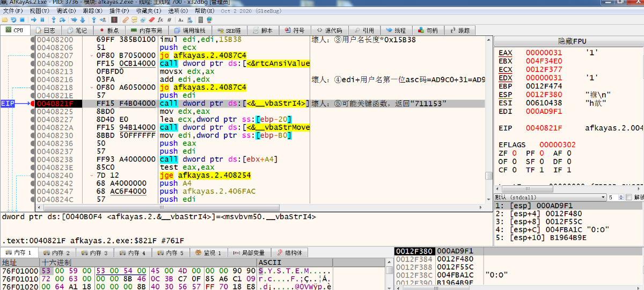Click the Run arrow toolbar icon
Viewport: 644px width, 290px height.
(x=33, y=19)
